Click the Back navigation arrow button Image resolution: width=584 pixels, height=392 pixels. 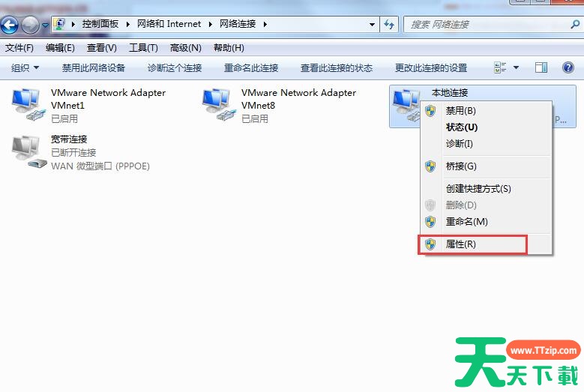click(9, 25)
